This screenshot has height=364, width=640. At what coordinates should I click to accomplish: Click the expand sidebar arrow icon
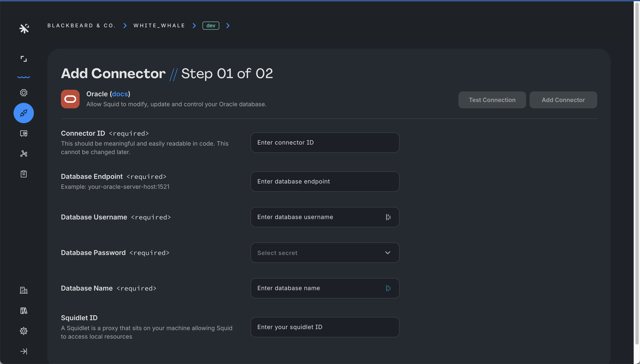click(x=23, y=351)
